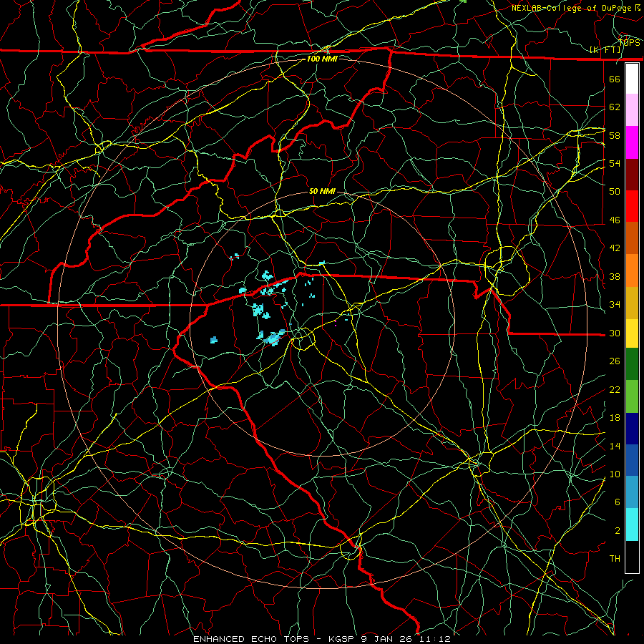Click the dark orange 46 kft swatch
This screenshot has height=644, width=644.
click(632, 238)
